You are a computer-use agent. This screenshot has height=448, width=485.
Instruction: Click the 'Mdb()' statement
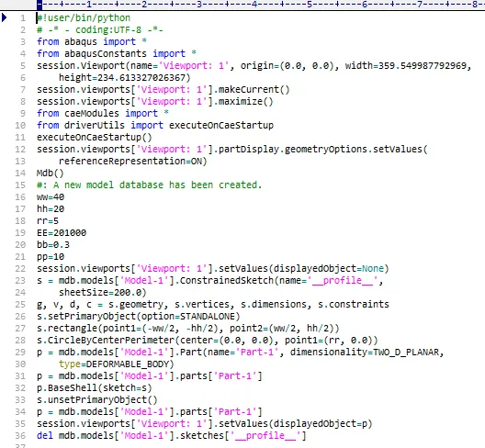tap(51, 174)
